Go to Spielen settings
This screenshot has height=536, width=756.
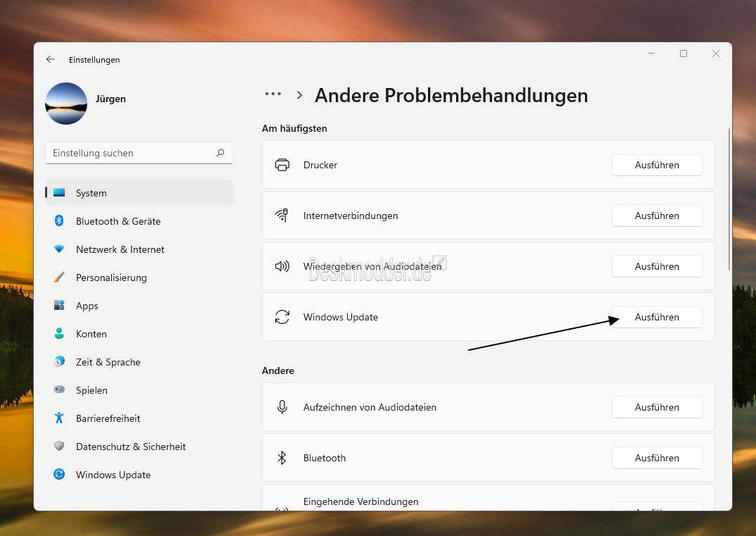click(139, 389)
